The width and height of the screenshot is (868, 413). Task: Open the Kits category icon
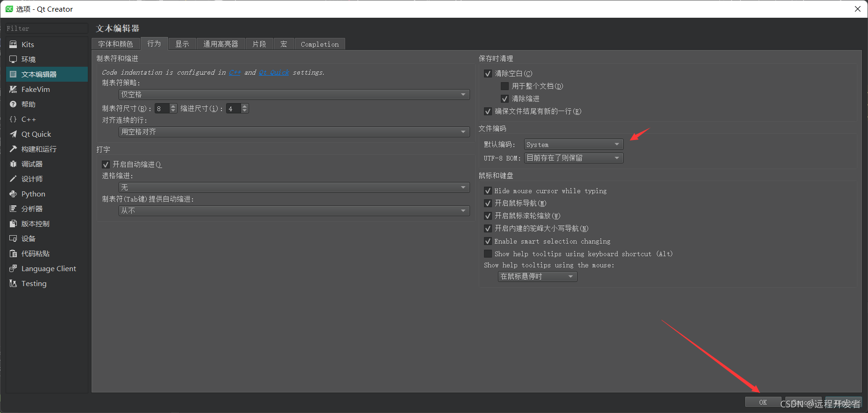tap(13, 44)
